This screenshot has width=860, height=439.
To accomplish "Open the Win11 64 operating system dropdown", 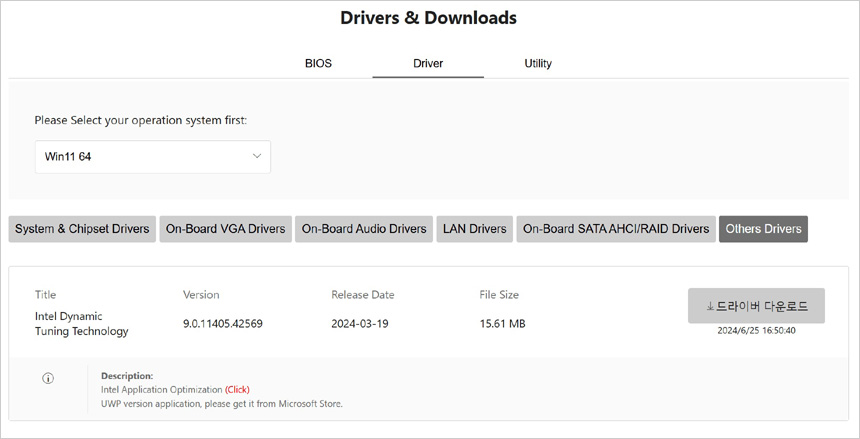I will 152,157.
